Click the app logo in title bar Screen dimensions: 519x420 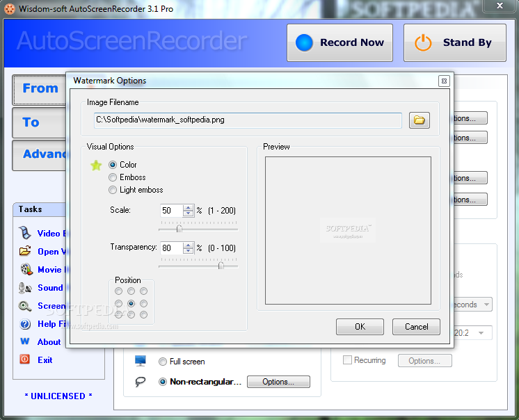pos(9,8)
